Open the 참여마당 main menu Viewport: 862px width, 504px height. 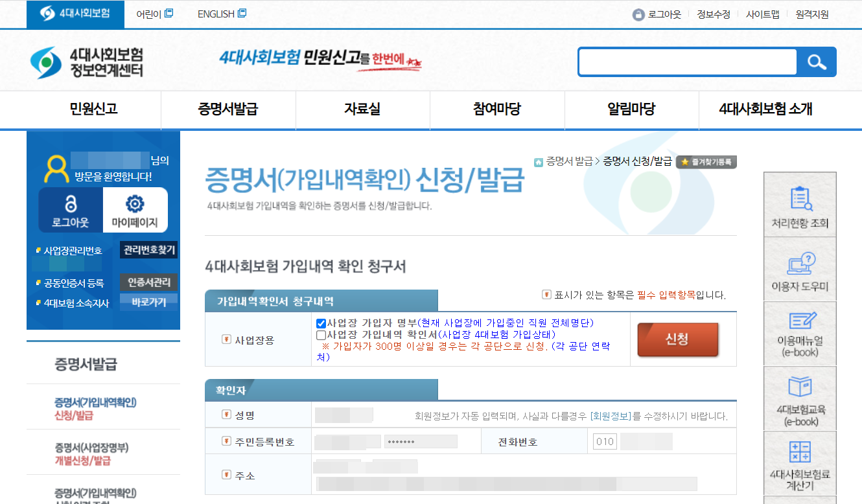[497, 109]
